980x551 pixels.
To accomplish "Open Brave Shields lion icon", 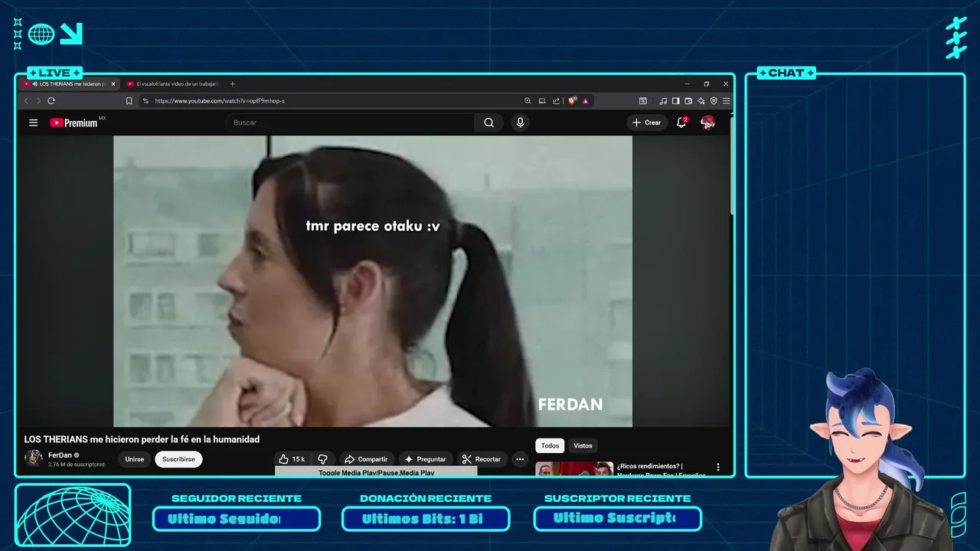I will click(x=572, y=101).
